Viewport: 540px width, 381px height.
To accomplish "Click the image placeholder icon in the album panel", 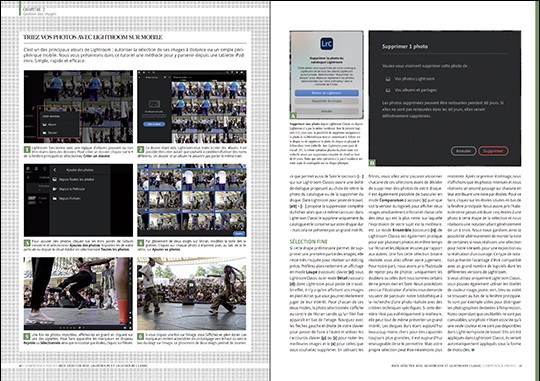I will pos(154,104).
